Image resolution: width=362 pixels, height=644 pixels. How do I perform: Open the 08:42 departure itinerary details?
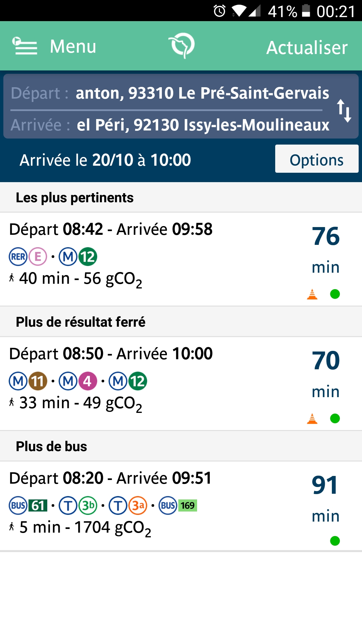(x=181, y=259)
